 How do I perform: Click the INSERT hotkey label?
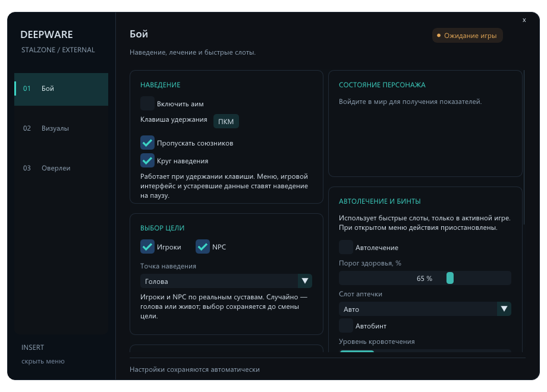pyautogui.click(x=33, y=347)
